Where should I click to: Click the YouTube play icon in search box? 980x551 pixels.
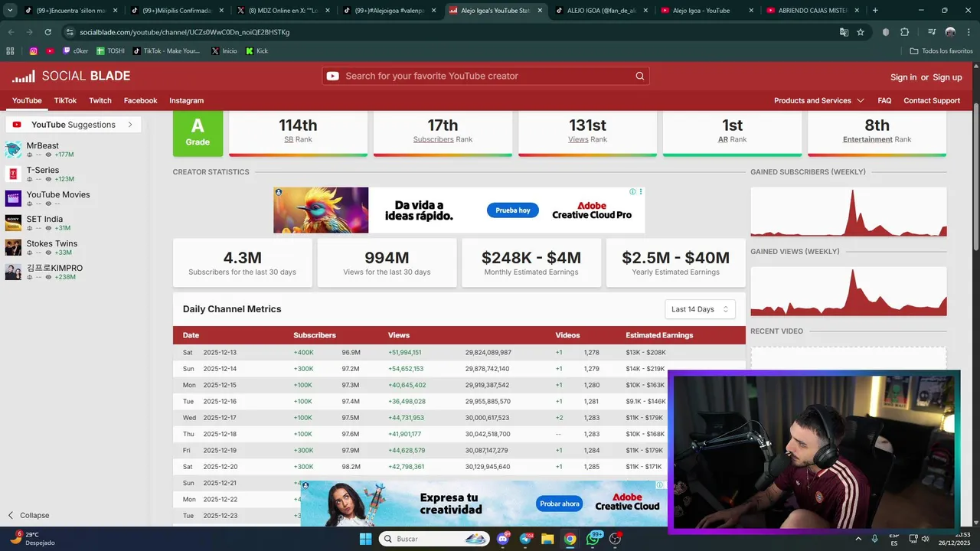333,76
